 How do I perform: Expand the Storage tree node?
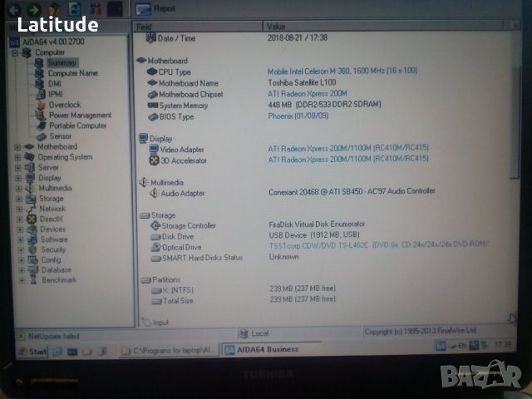point(19,199)
